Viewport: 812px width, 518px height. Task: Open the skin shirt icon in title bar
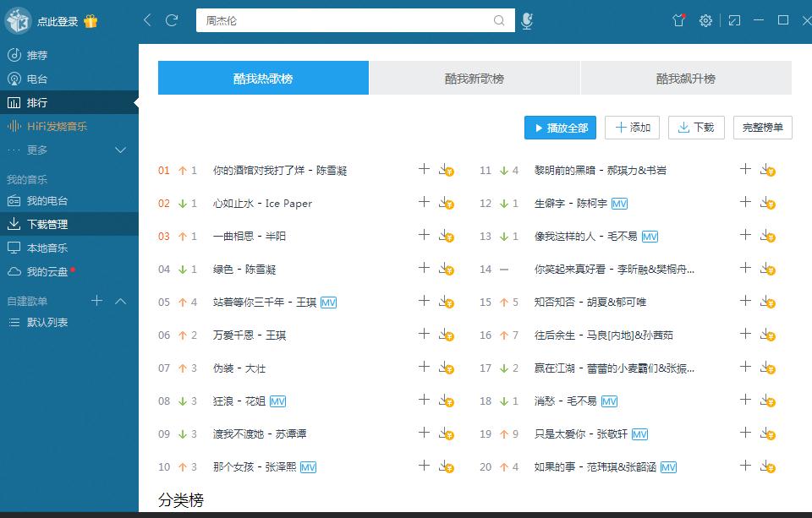point(678,20)
